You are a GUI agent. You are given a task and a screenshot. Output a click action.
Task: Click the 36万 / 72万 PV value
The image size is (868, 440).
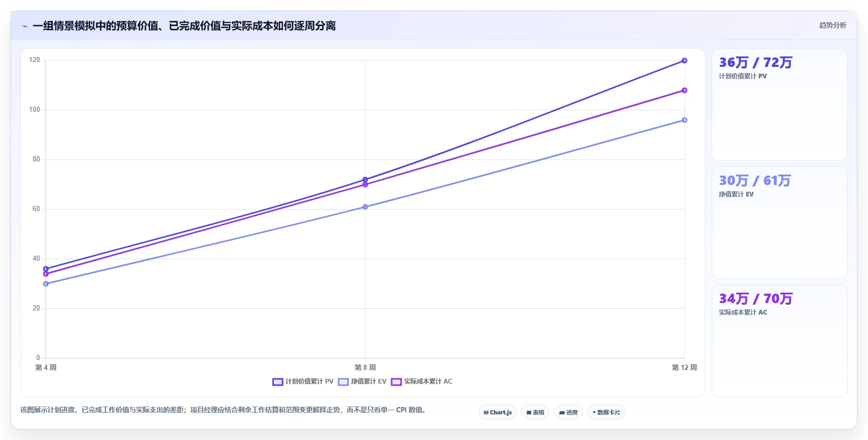coord(756,63)
